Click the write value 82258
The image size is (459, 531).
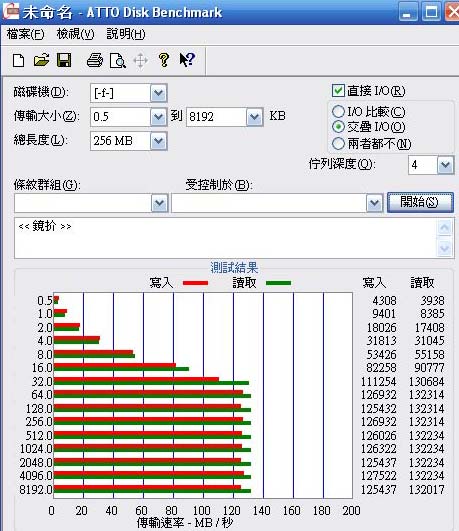(x=381, y=367)
